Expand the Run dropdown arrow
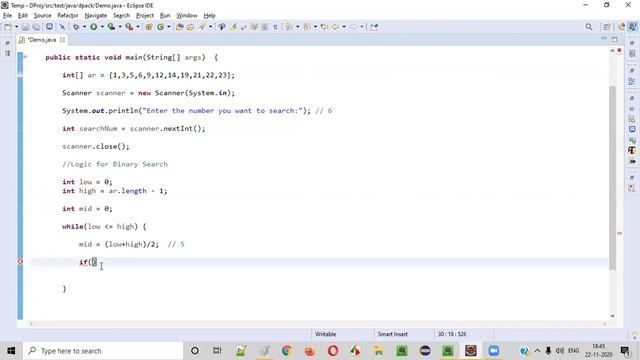Image resolution: width=640 pixels, height=360 pixels. point(102,27)
